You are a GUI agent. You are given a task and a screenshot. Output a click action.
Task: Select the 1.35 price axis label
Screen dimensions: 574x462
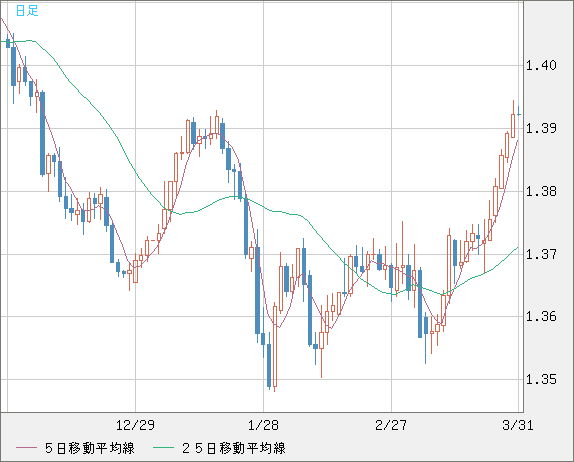coord(541,380)
